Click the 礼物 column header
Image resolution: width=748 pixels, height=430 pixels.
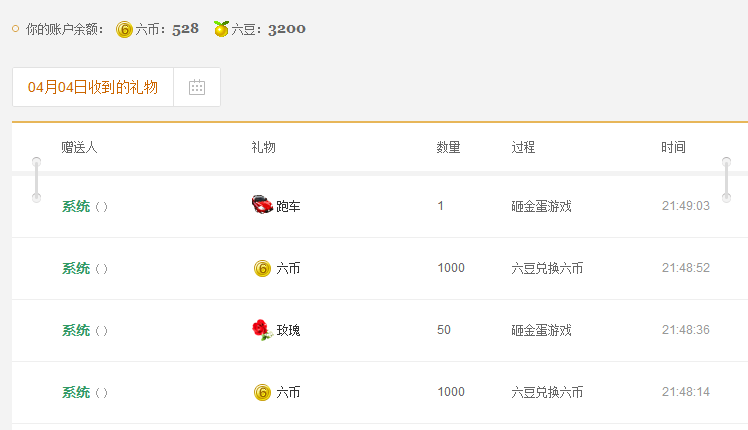click(263, 147)
